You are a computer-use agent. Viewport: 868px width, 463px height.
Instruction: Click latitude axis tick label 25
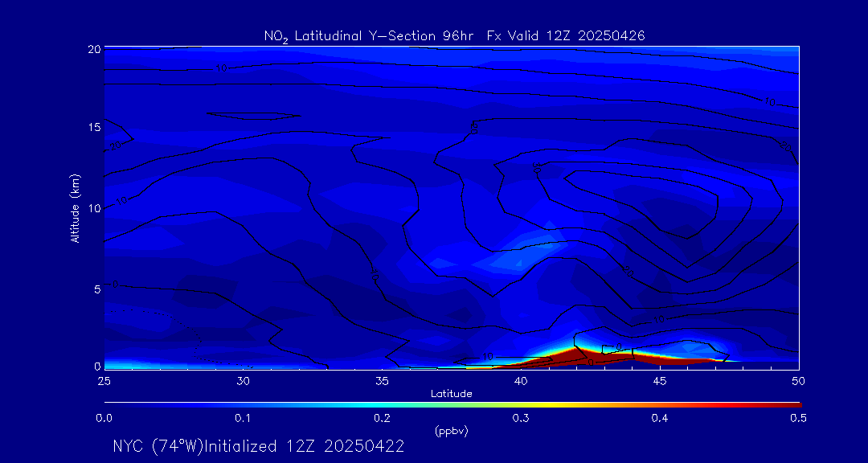104,381
